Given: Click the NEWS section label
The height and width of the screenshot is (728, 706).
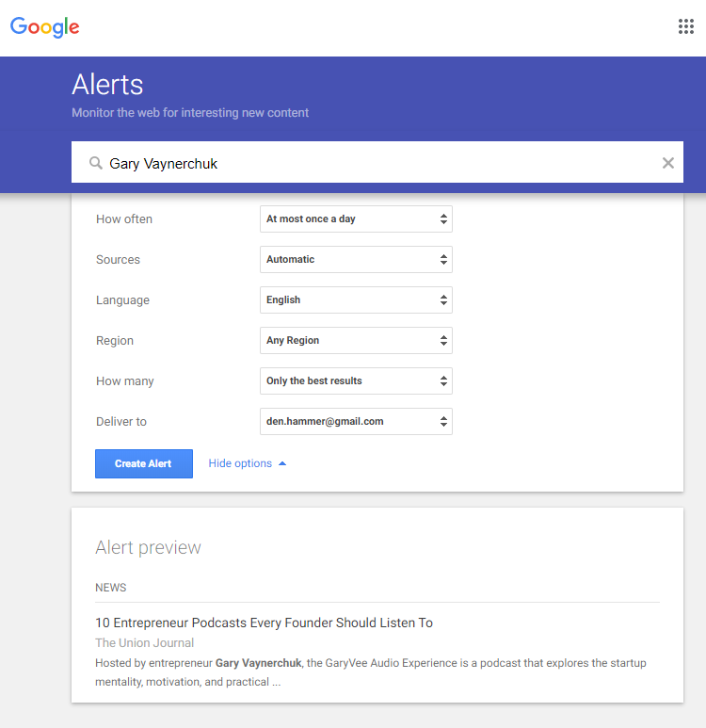Looking at the screenshot, I should tap(110, 588).
